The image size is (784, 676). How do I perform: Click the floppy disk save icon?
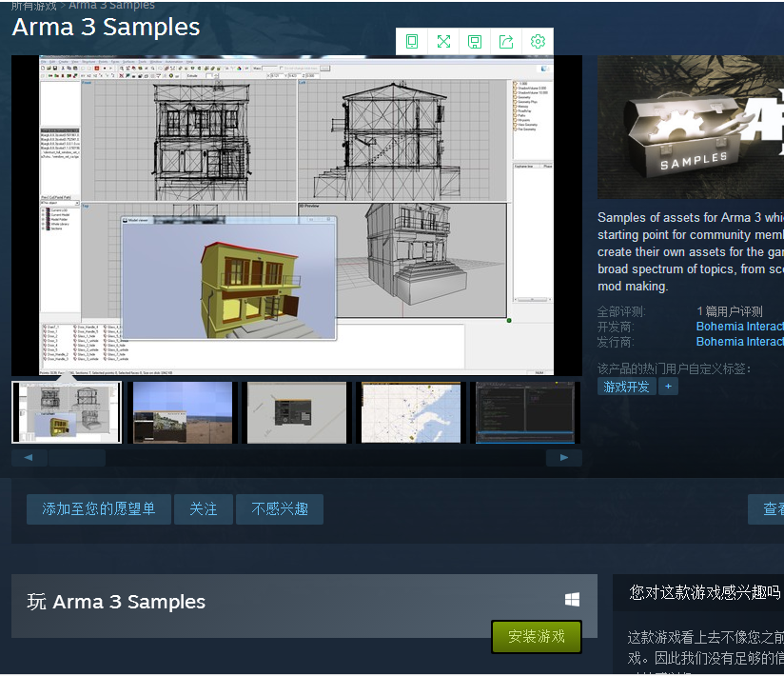click(475, 42)
